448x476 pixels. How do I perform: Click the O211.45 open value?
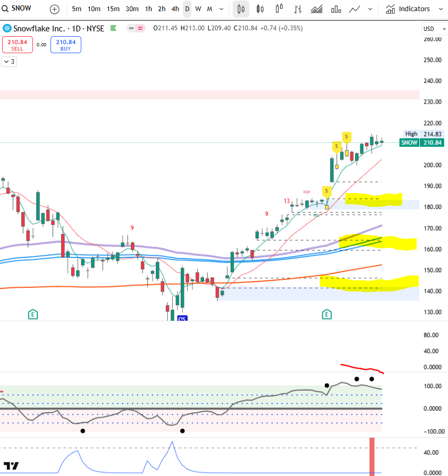pyautogui.click(x=165, y=28)
